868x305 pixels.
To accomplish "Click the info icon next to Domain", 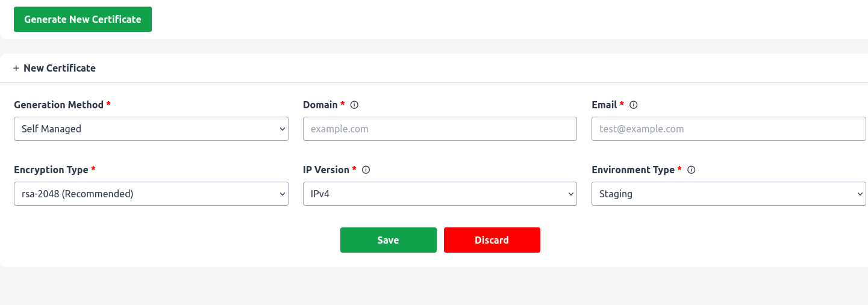I will coord(355,105).
